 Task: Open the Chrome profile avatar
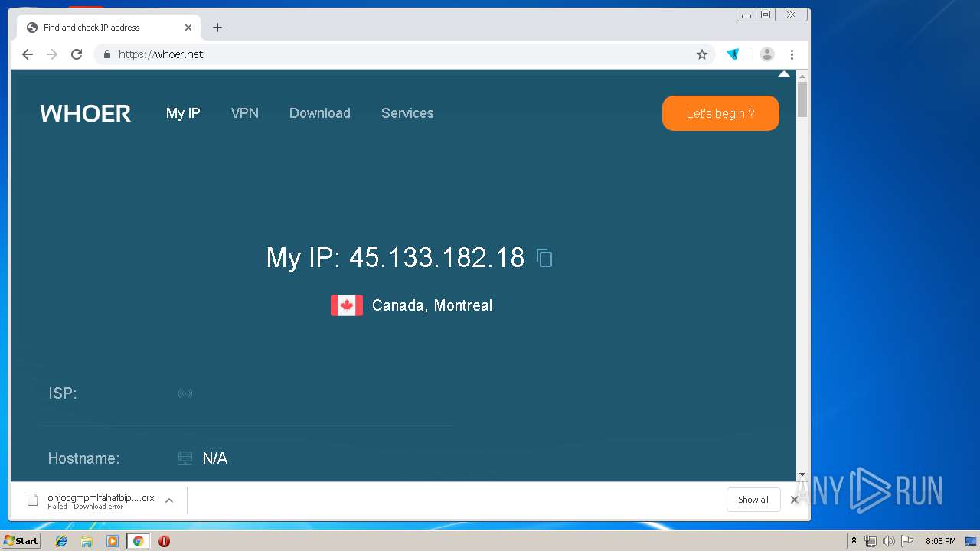click(766, 54)
